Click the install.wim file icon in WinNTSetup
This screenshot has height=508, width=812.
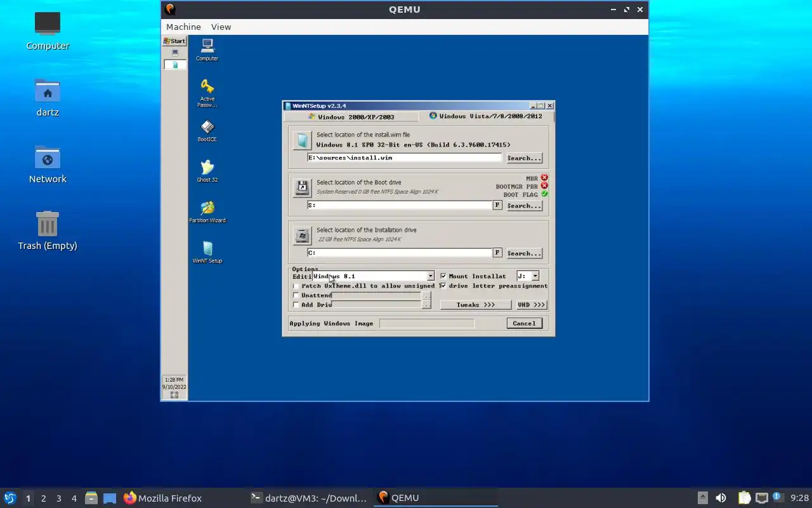click(303, 140)
